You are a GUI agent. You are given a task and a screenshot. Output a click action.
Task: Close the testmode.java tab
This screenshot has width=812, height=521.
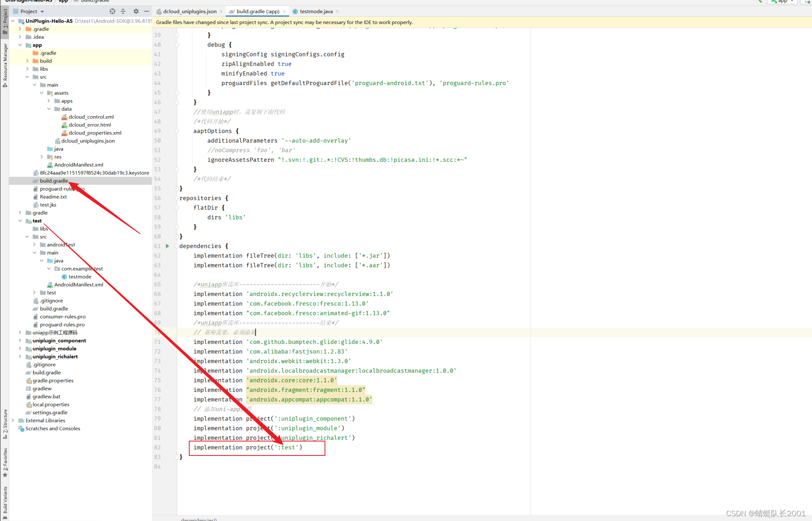[x=337, y=11]
